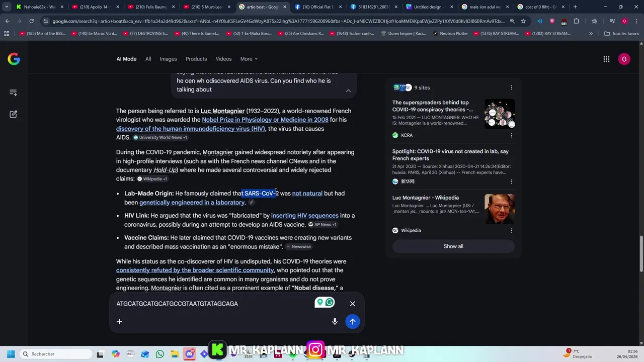Click the KCRA article thumbnail image
644x362 pixels.
click(x=500, y=114)
